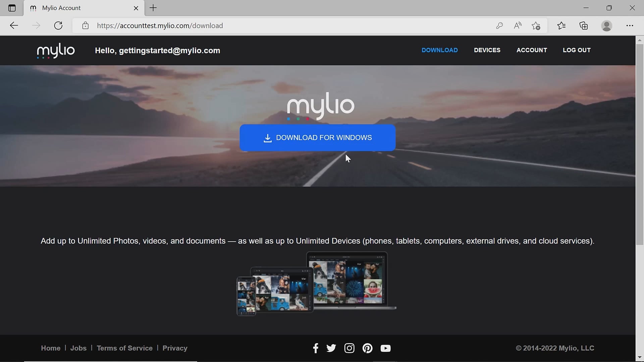Open the Terms of Service link
Viewport: 644px width, 362px height.
pyautogui.click(x=124, y=348)
